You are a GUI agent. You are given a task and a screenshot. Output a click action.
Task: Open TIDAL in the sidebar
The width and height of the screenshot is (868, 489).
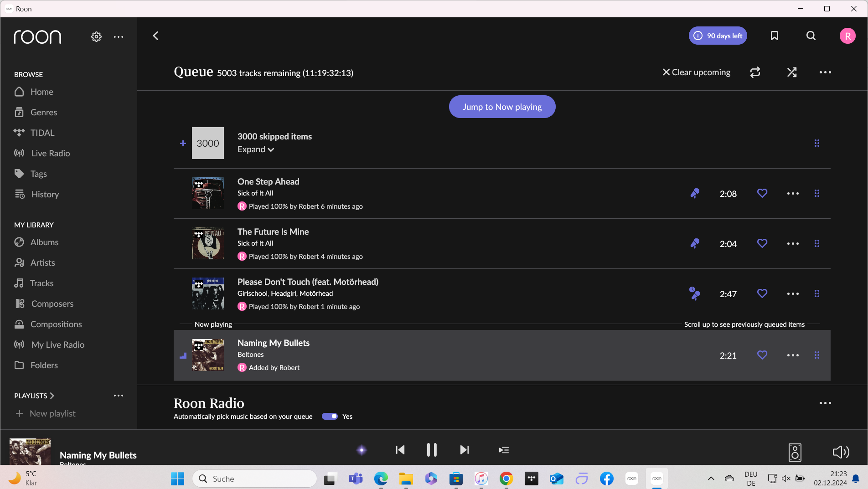[x=34, y=133]
